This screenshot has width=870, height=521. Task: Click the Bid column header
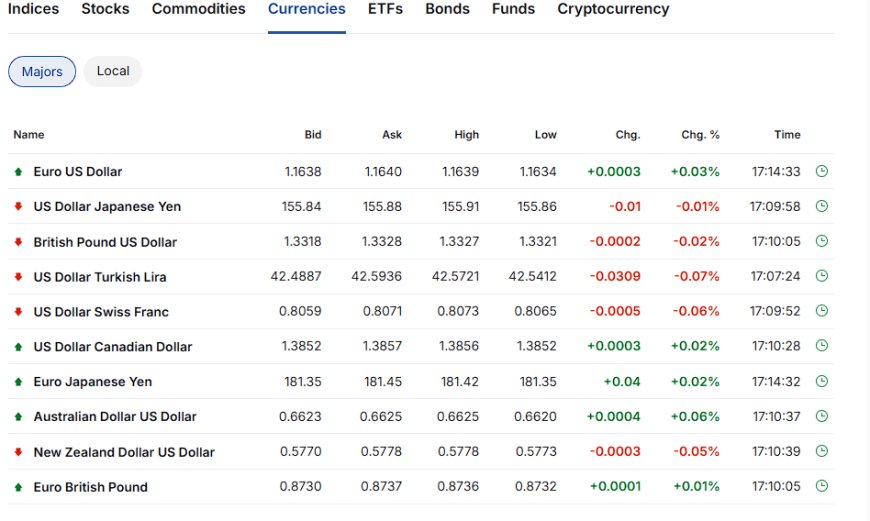[x=313, y=135]
